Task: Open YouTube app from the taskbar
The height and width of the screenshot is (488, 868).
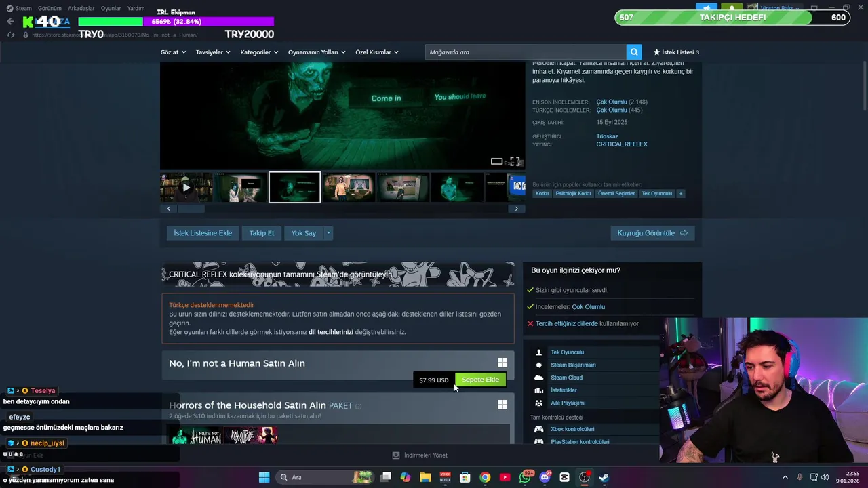Action: click(505, 477)
